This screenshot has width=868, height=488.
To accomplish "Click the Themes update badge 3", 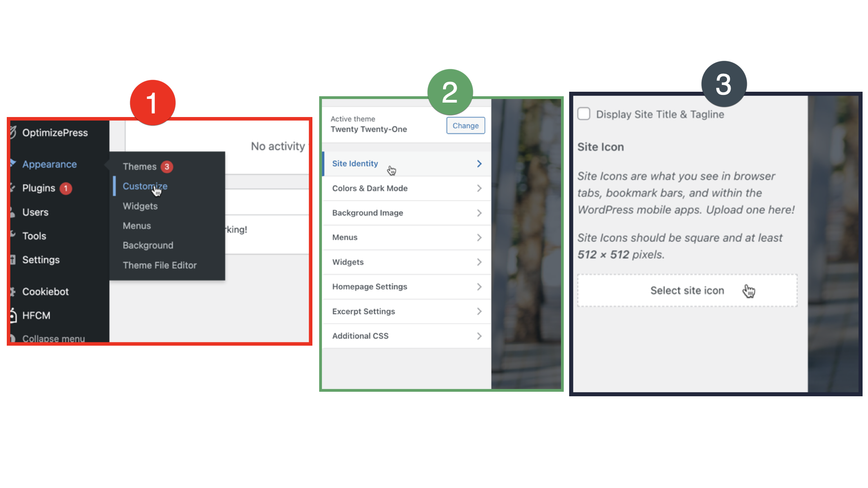I will pos(167,167).
